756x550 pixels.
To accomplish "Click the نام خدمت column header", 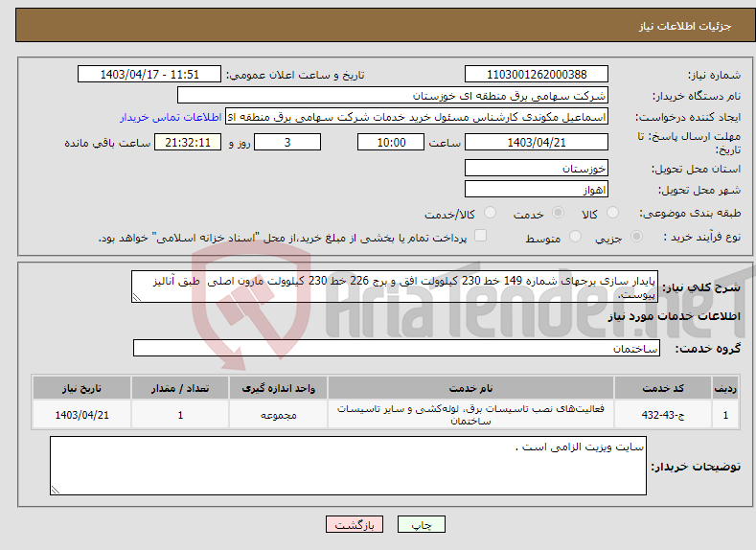I will (470, 388).
